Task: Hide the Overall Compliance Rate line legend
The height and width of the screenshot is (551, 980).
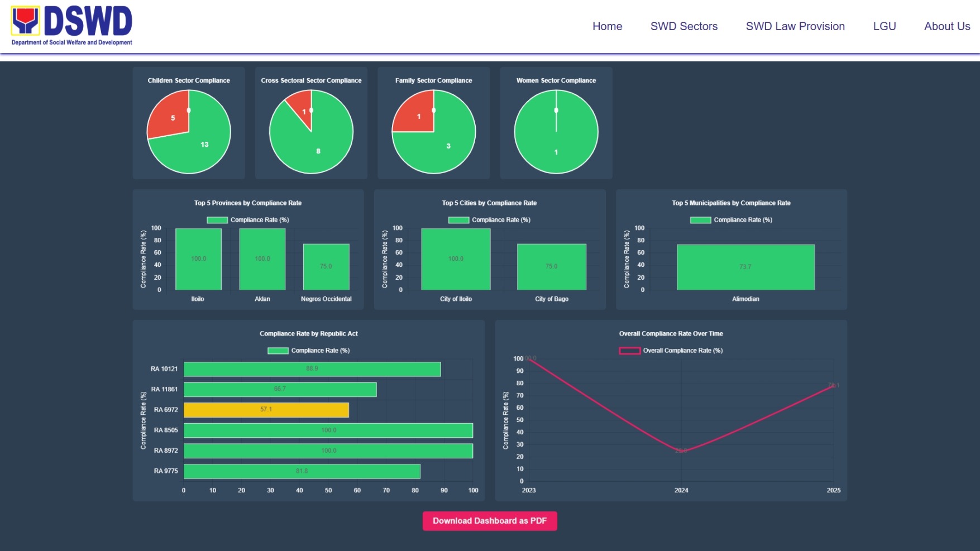Action: (x=629, y=351)
